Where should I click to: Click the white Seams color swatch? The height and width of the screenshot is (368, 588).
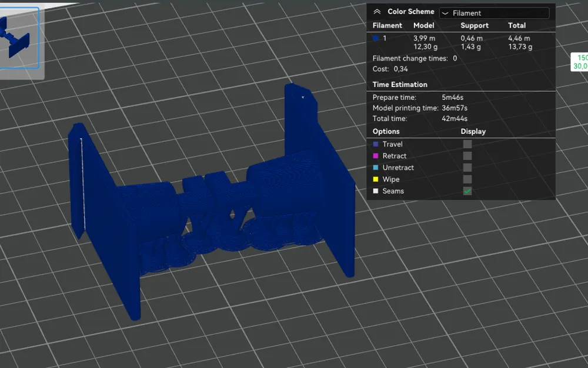(x=376, y=190)
